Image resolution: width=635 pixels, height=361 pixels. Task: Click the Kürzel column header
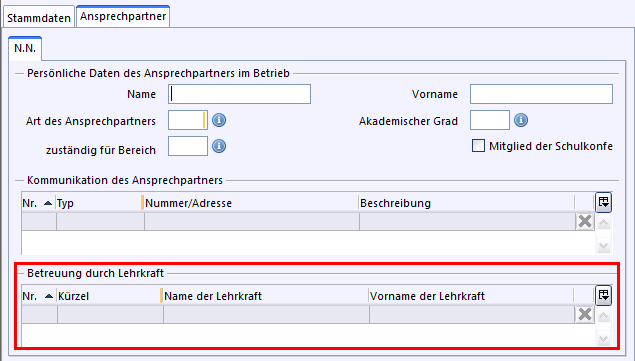point(109,296)
